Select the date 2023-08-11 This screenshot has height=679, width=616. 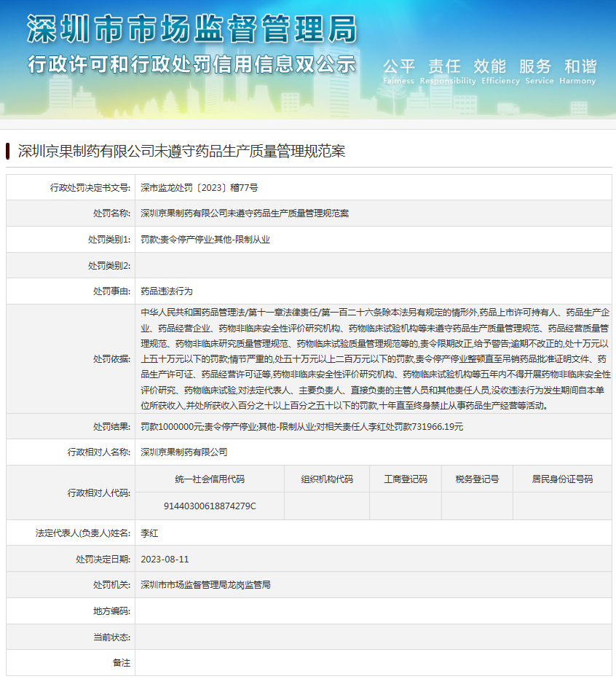[165, 559]
